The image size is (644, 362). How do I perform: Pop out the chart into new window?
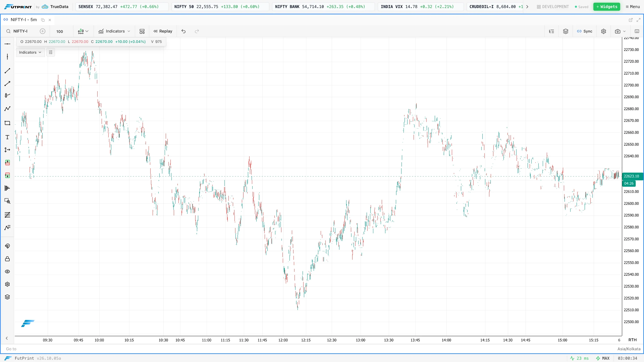(x=631, y=20)
